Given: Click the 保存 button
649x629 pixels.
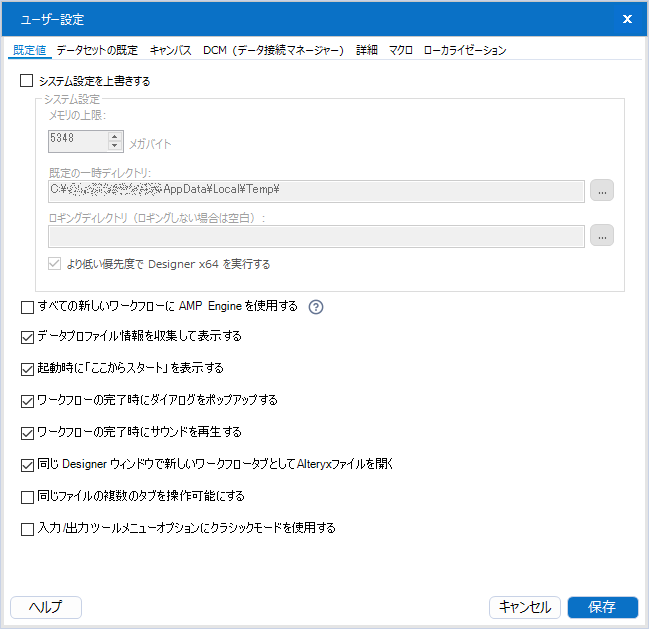Looking at the screenshot, I should pos(602,607).
